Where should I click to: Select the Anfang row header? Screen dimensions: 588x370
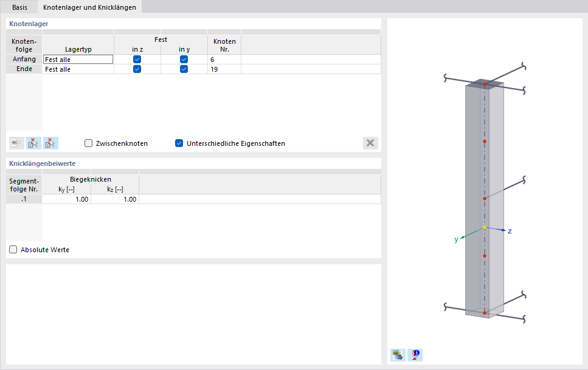[24, 59]
